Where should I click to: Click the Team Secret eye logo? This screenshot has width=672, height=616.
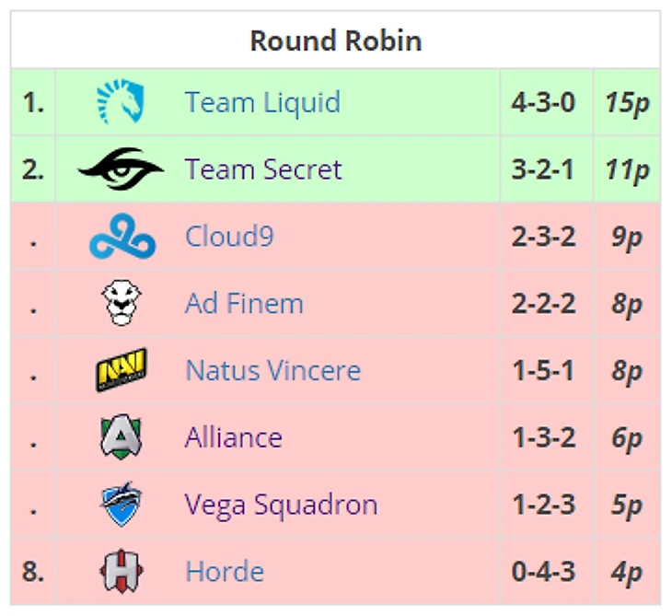click(x=121, y=169)
